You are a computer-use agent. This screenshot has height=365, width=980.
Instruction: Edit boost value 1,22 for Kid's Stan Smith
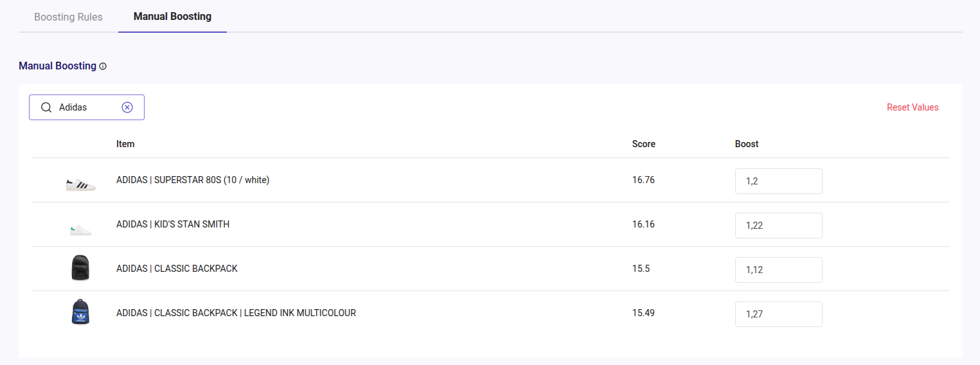[778, 226]
